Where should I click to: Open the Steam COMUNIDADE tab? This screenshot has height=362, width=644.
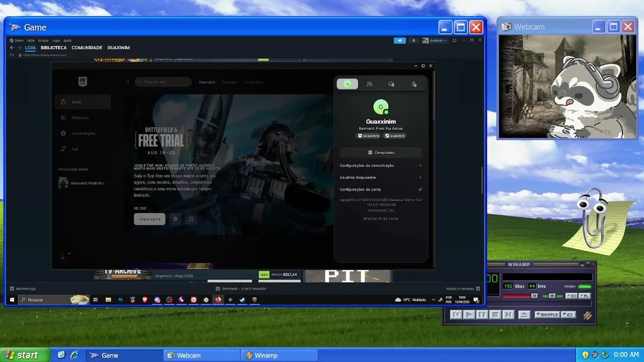[x=87, y=48]
